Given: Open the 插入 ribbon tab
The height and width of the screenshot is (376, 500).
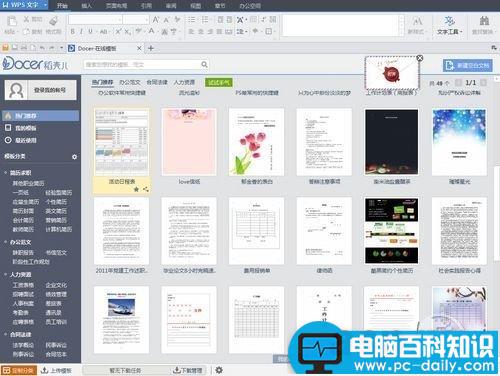Looking at the screenshot, I should pos(86,6).
